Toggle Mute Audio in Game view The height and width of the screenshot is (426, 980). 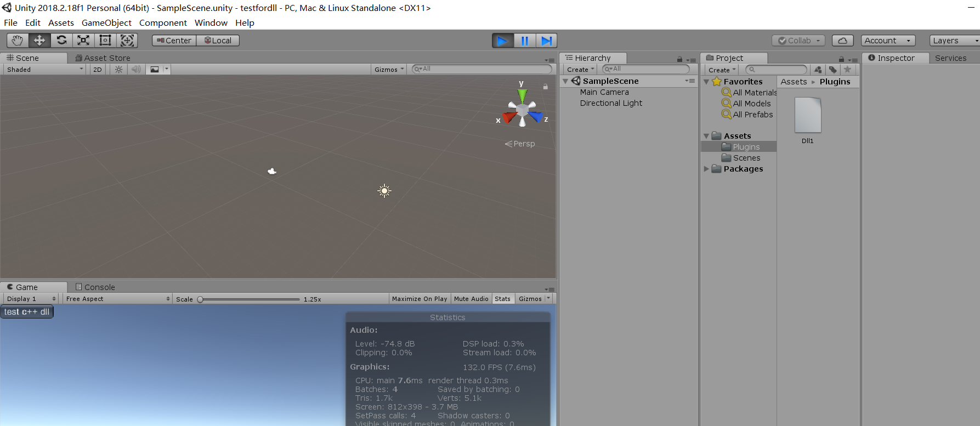471,299
